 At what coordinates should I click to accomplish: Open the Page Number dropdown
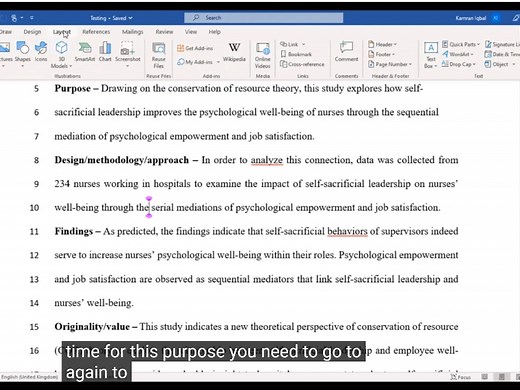390,64
